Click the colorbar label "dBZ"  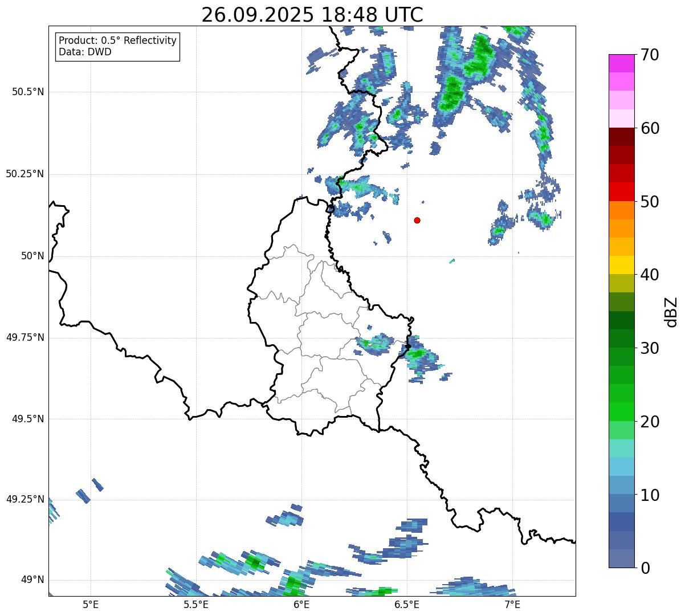(x=671, y=311)
